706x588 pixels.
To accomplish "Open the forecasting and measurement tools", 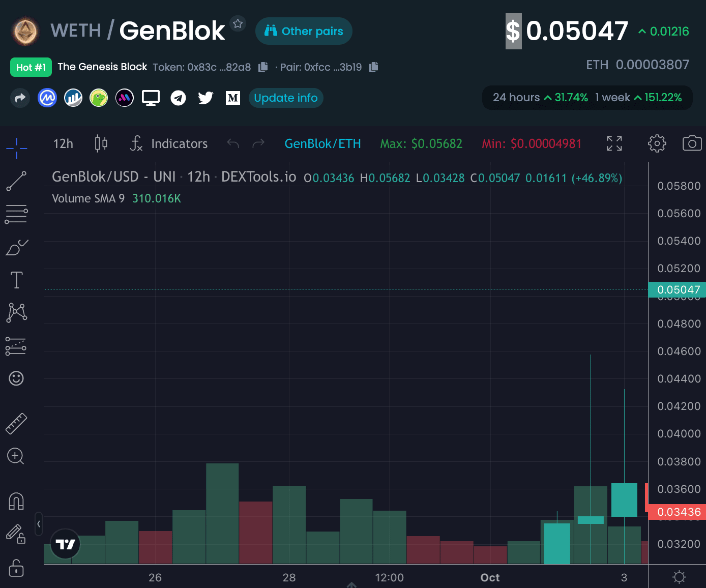I will [16, 346].
